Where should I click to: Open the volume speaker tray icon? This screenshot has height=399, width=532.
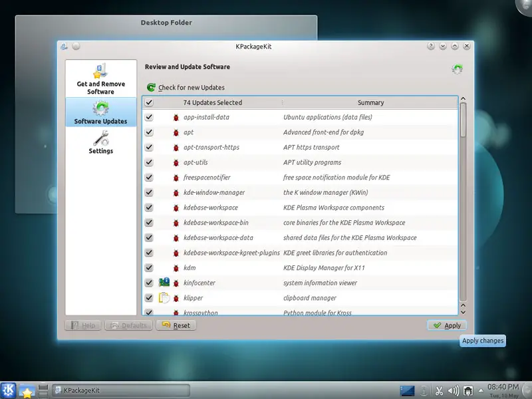click(454, 391)
